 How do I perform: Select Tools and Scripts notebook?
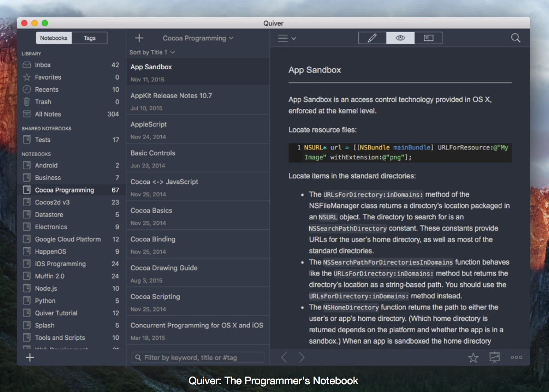click(71, 338)
